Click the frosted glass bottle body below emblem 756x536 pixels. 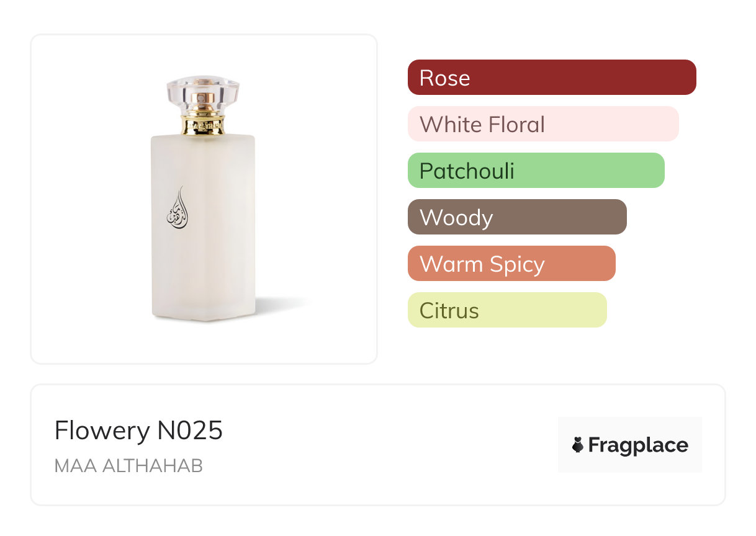tap(203, 273)
